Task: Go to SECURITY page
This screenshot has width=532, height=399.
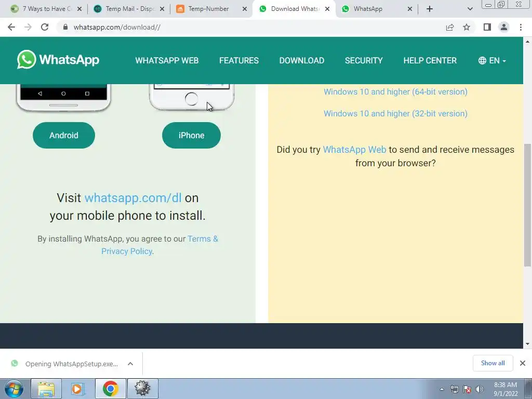Action: pyautogui.click(x=364, y=60)
